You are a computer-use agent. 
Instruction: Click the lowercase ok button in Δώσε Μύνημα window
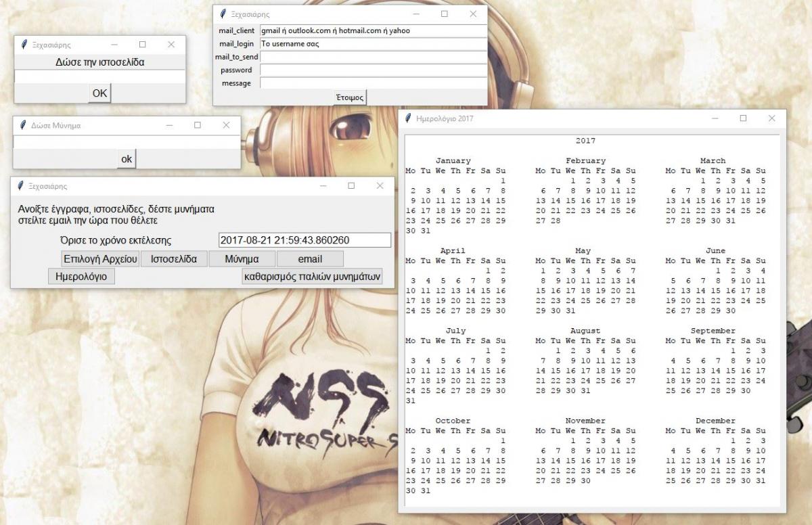(x=127, y=159)
